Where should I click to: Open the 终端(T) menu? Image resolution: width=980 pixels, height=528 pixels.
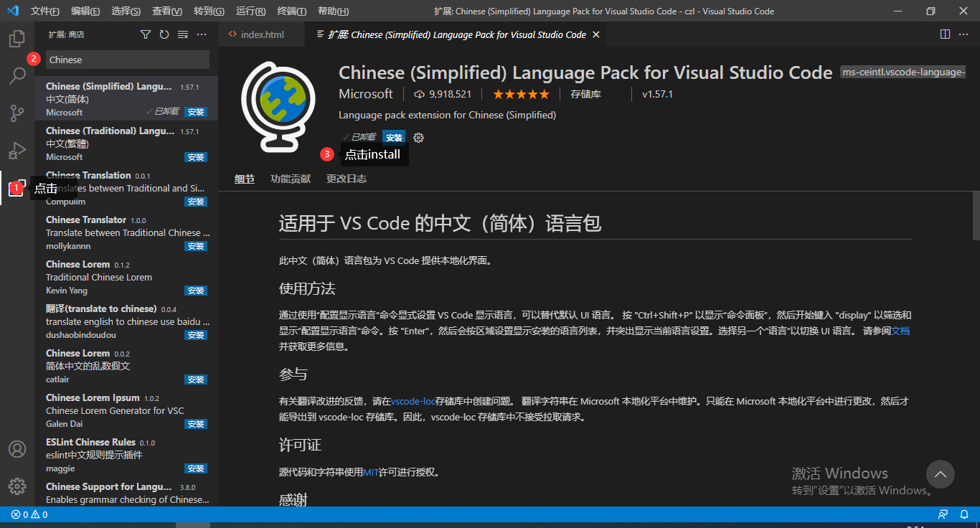(x=291, y=11)
